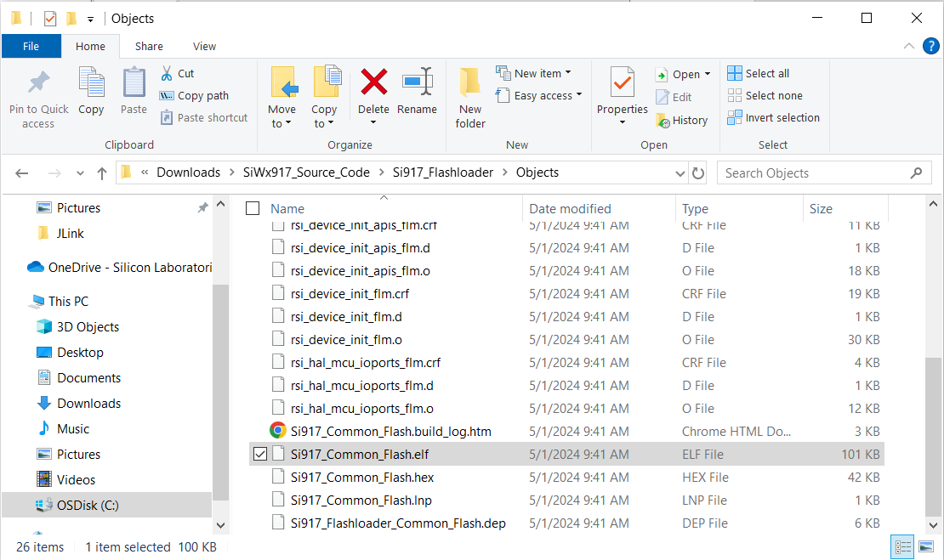Uncheck the Si917_Common_Flash.elf checkbox

(260, 454)
